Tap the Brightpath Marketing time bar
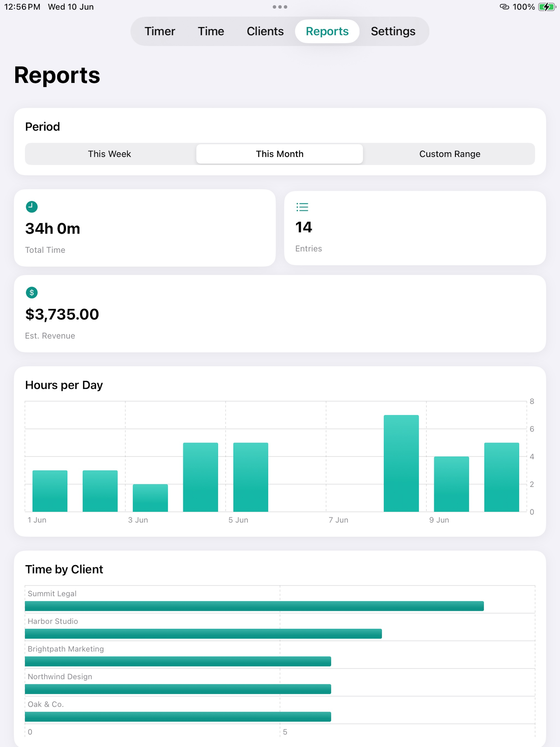The width and height of the screenshot is (560, 747). tap(178, 662)
